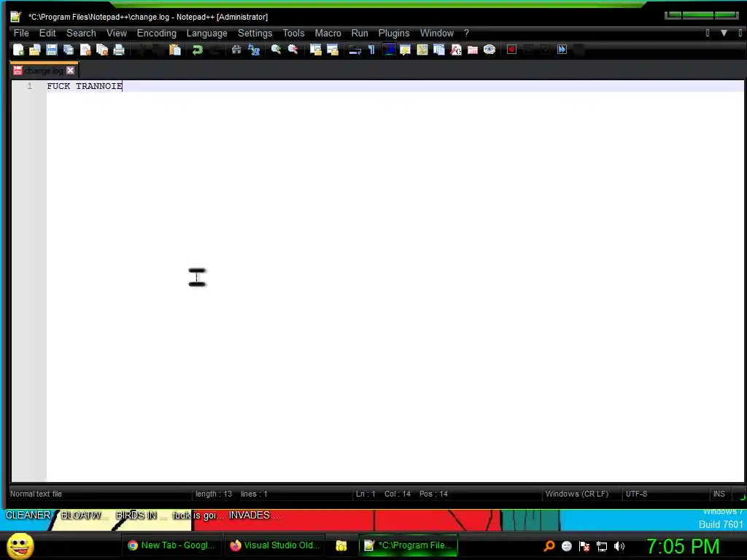
Task: Click the Save All icon
Action: [69, 50]
